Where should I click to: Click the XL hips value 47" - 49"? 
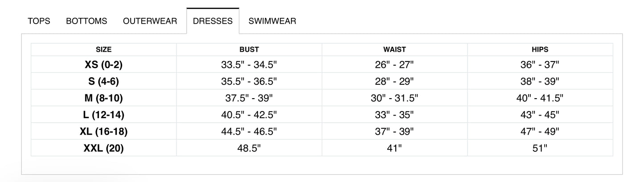pos(540,132)
